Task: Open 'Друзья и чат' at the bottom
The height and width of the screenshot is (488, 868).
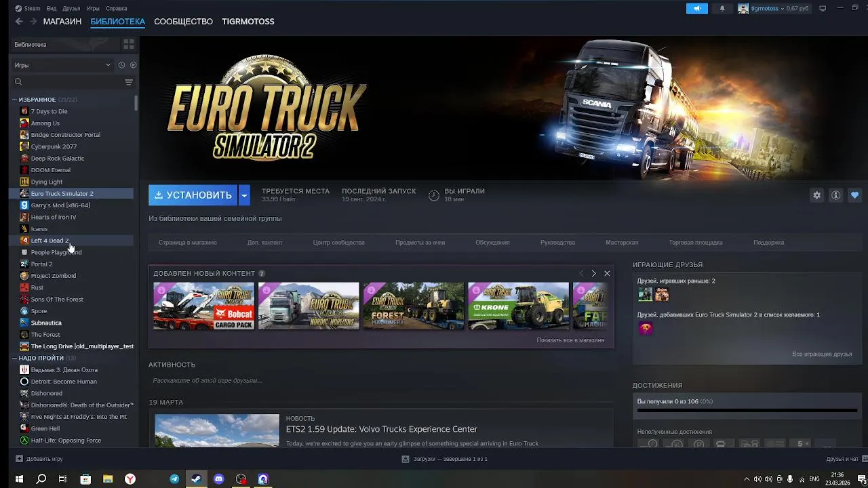Action: [842, 459]
